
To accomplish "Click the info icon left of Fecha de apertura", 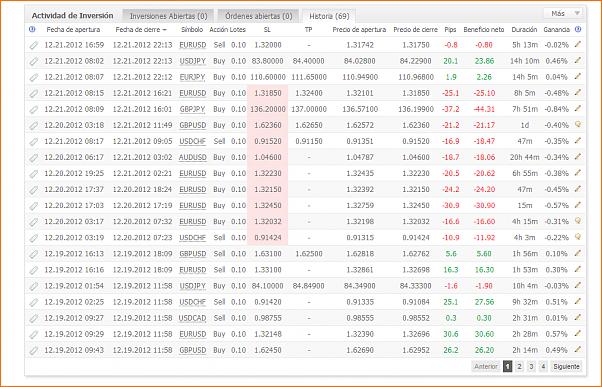I will (32, 30).
